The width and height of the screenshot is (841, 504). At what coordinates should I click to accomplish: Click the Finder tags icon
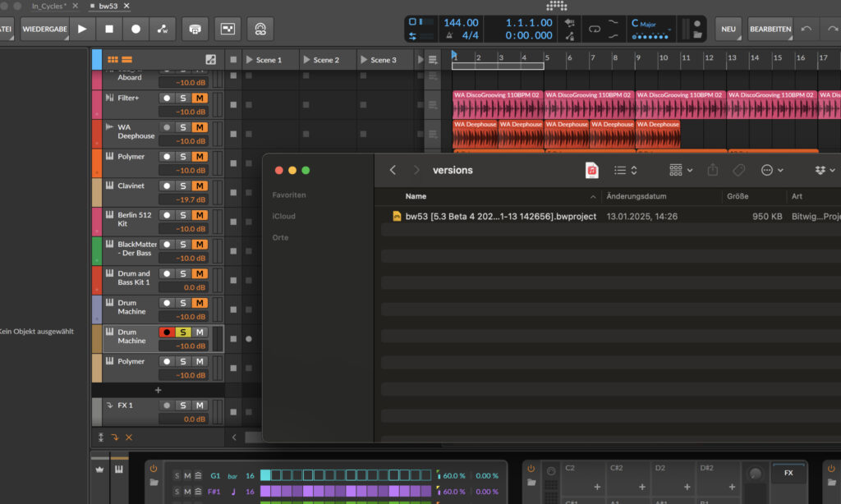(x=738, y=170)
